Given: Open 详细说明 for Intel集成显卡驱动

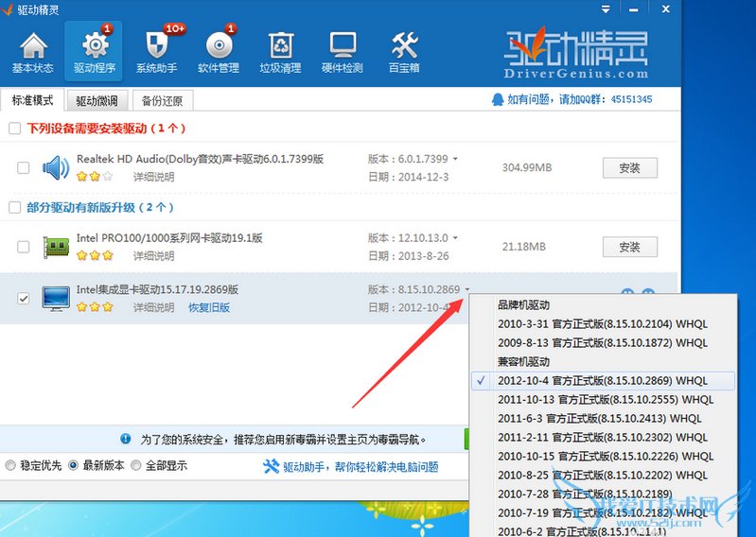Looking at the screenshot, I should coord(154,307).
